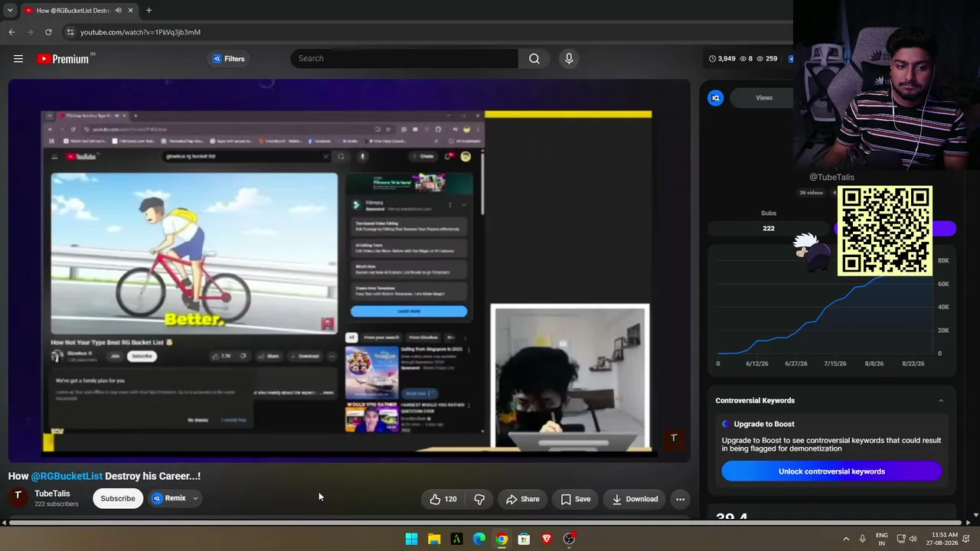Click the taskbar microphone tray icon
This screenshot has width=980, height=551.
pos(863,539)
